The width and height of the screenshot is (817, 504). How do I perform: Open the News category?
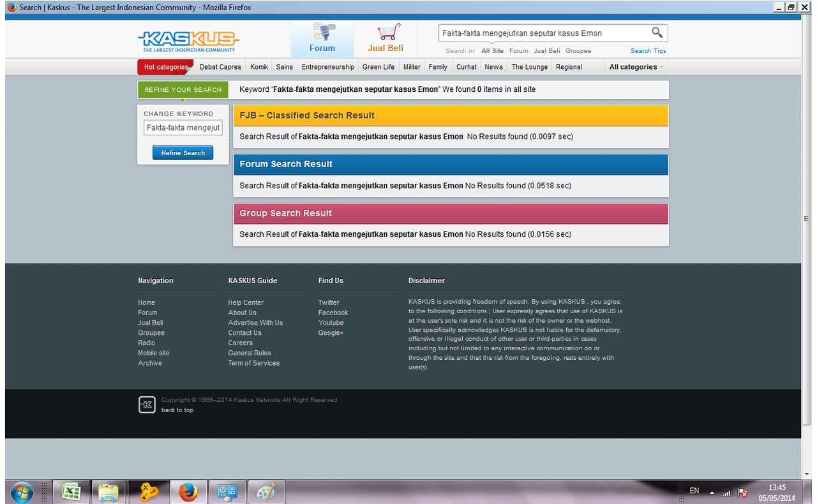[x=493, y=67]
